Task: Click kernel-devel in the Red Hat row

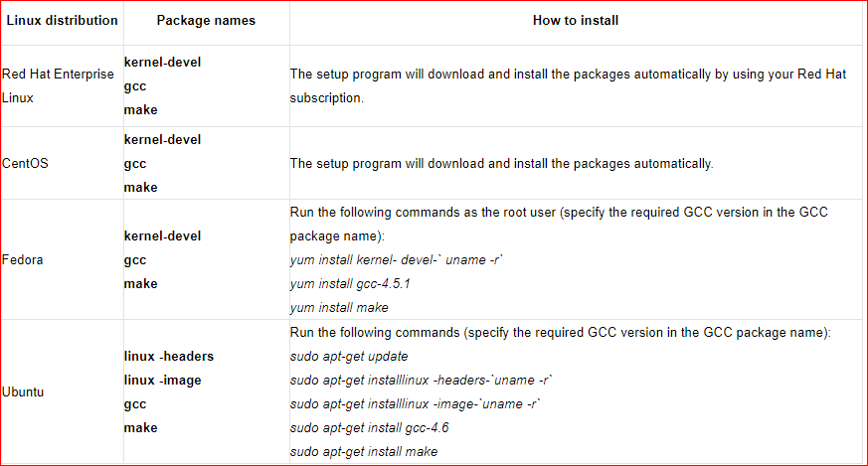Action: point(162,62)
